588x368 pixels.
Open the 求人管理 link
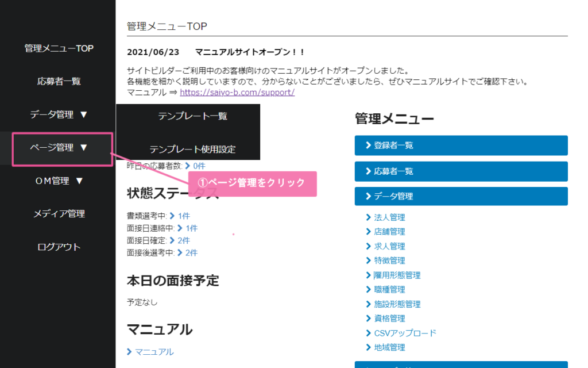(x=389, y=246)
